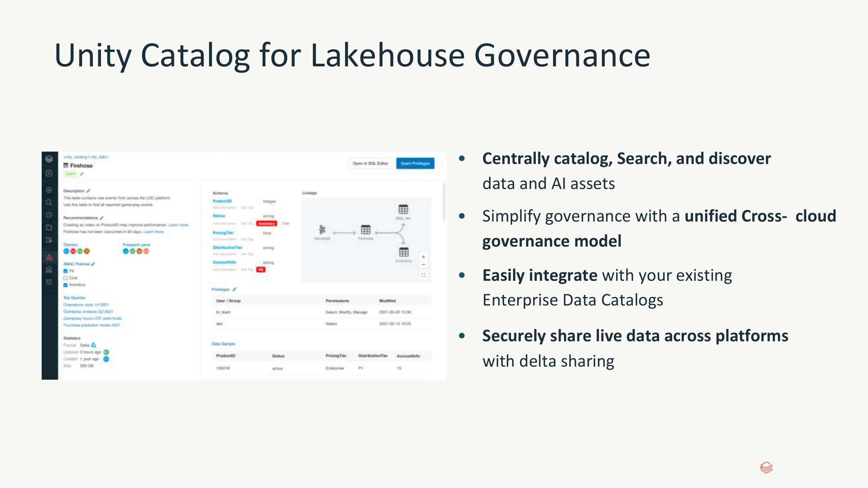Click the pencil icon next to Privileges
The image size is (868, 488).
click(235, 289)
